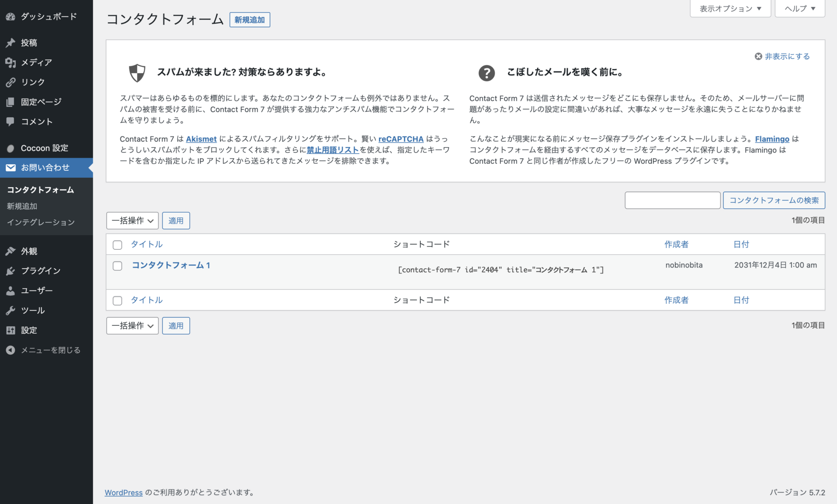Open the reCAPTCHA link

click(x=401, y=139)
